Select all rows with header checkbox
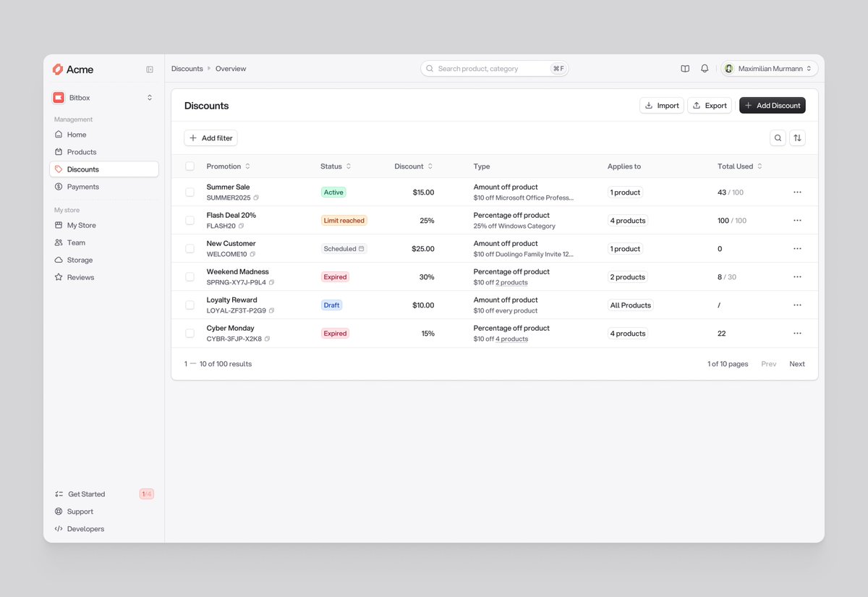Screen dimensions: 868x597 click(190, 166)
